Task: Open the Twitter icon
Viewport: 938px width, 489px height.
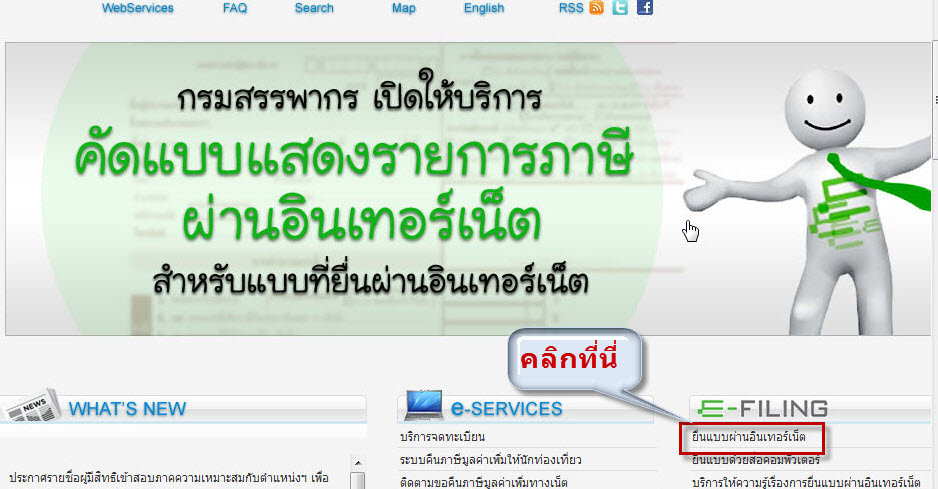Action: point(620,8)
